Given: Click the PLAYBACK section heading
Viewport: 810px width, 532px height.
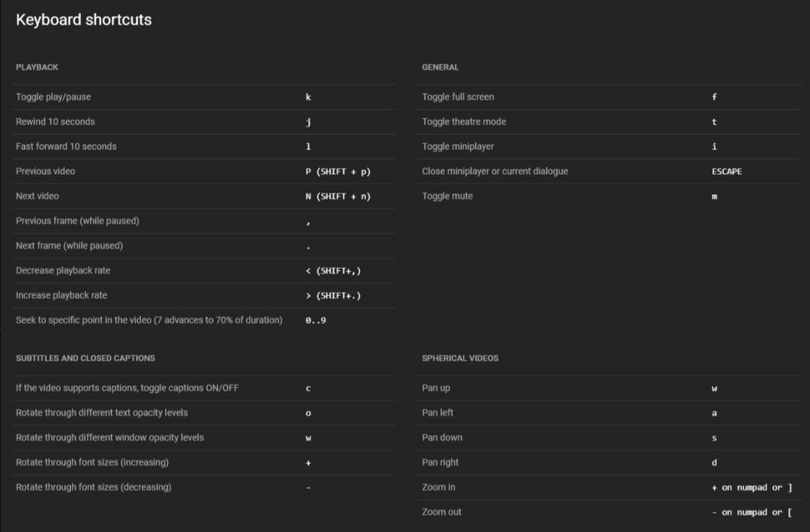Looking at the screenshot, I should (37, 67).
